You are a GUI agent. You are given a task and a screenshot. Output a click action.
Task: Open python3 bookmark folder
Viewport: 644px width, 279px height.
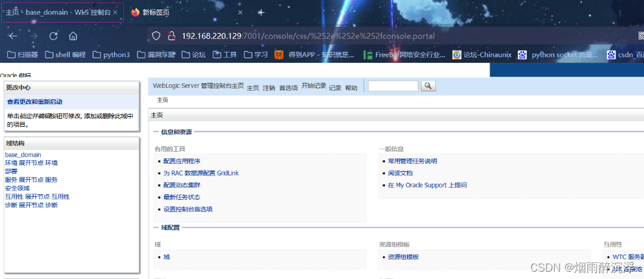coord(111,55)
